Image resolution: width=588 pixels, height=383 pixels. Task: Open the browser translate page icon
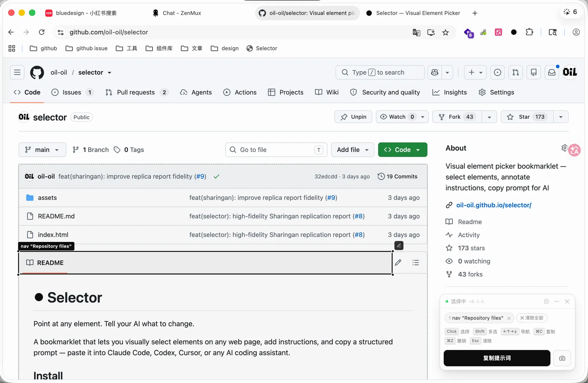tap(416, 32)
